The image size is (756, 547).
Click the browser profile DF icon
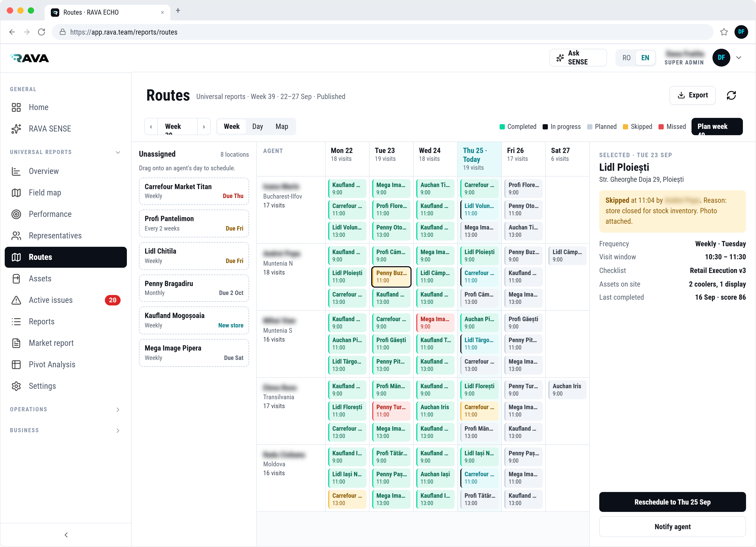(x=741, y=32)
